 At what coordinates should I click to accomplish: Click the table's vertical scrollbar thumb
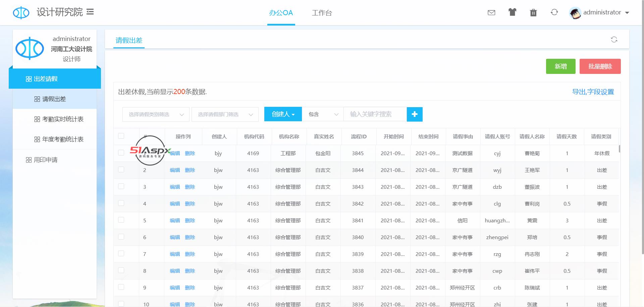tap(619, 148)
